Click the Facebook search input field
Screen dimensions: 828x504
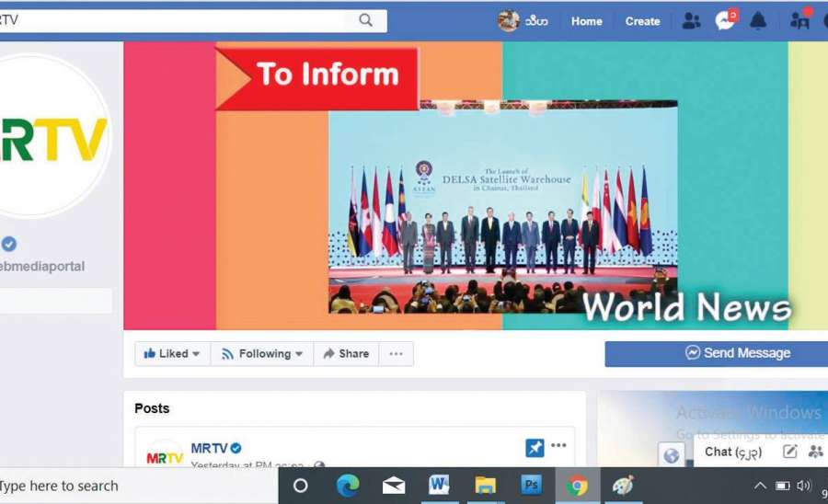pos(175,20)
